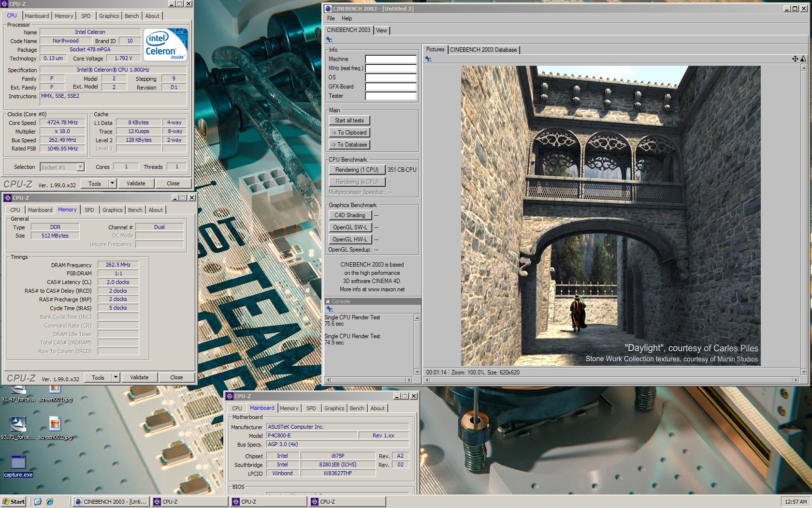Click into the OS input field

click(x=391, y=77)
